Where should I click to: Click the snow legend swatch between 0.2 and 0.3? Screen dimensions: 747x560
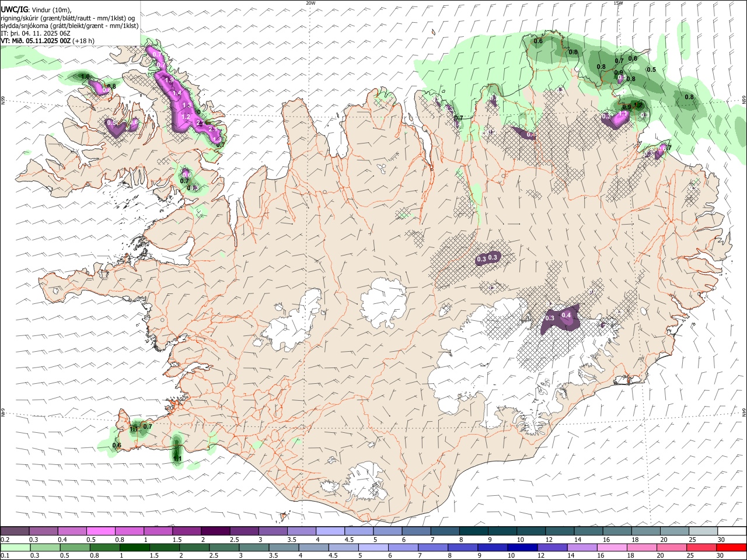pos(15,531)
